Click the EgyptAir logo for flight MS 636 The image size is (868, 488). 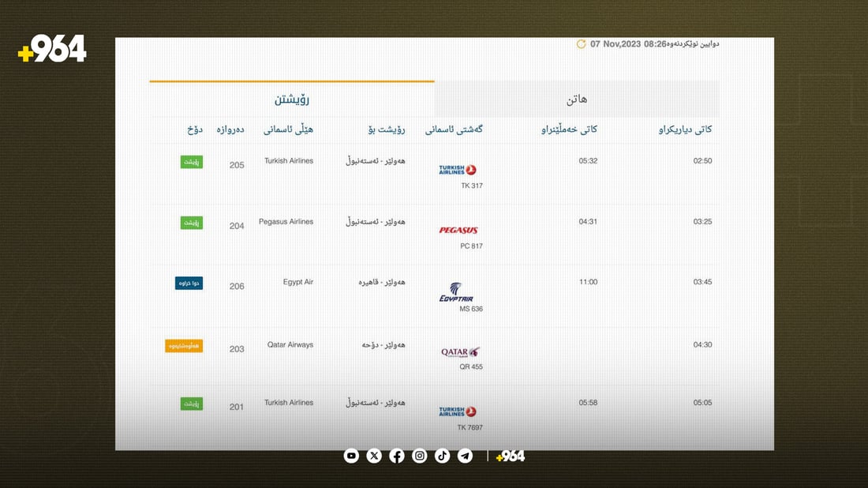pyautogui.click(x=455, y=293)
